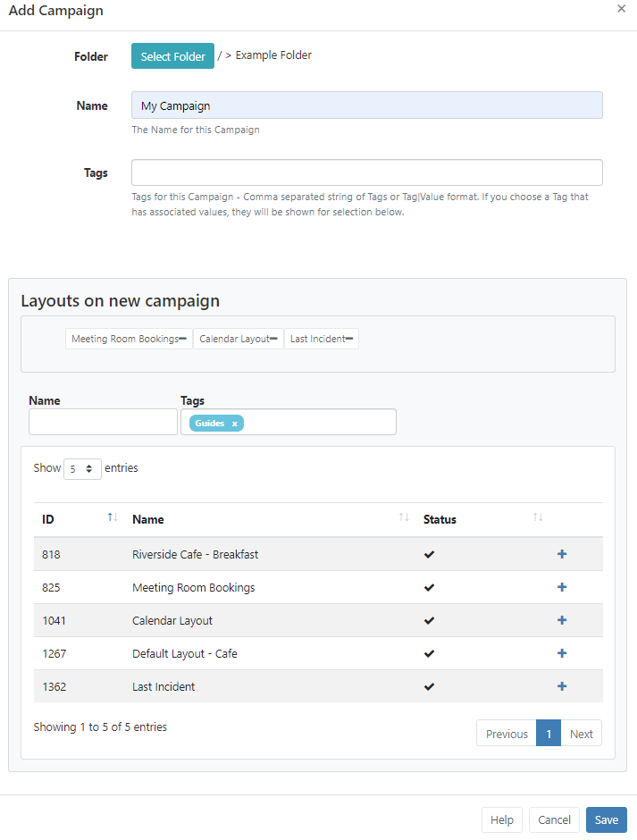Cancel adding the campaign
The height and width of the screenshot is (840, 637).
point(553,819)
